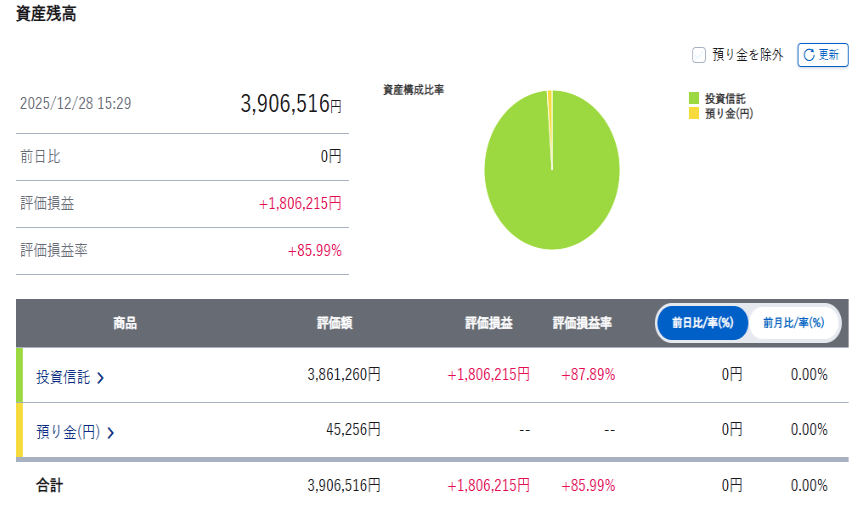
Task: Open the 投資信託 product link
Action: 63,376
